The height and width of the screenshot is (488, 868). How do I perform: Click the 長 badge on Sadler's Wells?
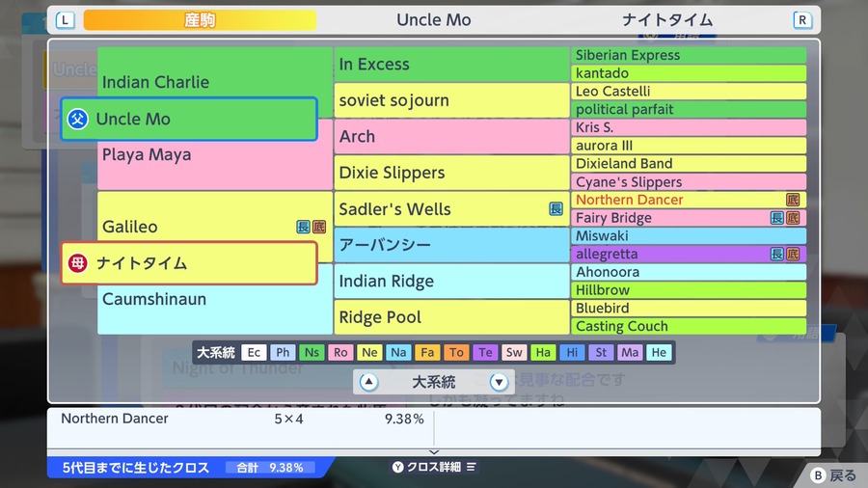(556, 208)
